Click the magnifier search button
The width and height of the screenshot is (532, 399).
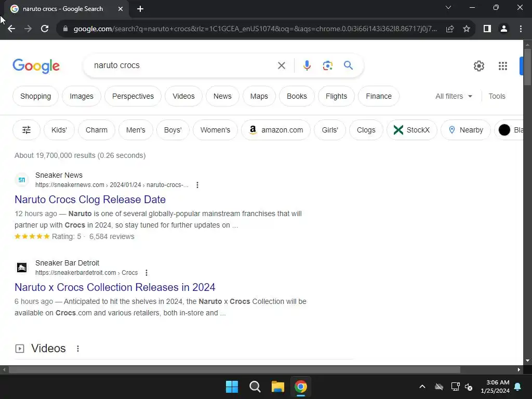[348, 65]
